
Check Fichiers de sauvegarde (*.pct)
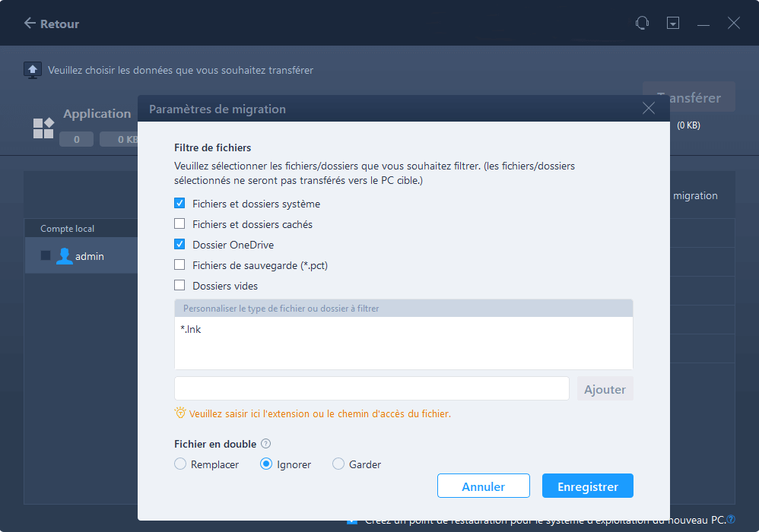click(179, 265)
